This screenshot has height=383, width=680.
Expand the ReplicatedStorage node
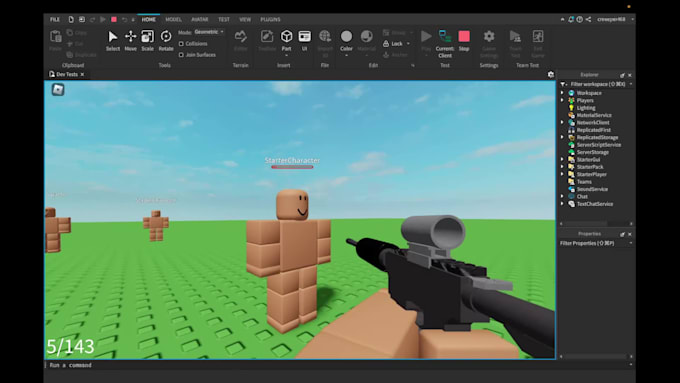(x=562, y=137)
